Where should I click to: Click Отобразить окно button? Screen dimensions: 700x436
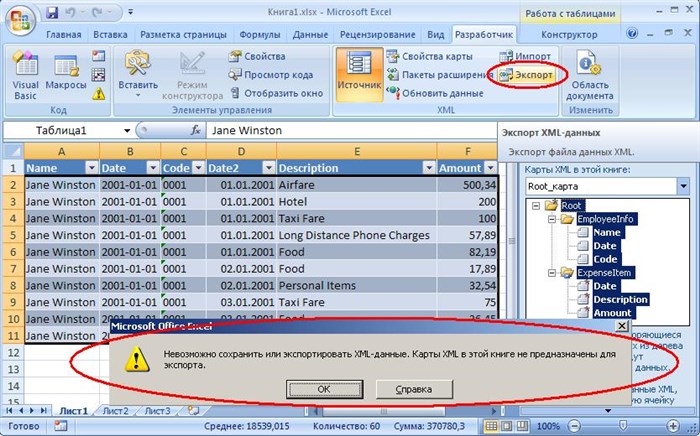tap(276, 93)
